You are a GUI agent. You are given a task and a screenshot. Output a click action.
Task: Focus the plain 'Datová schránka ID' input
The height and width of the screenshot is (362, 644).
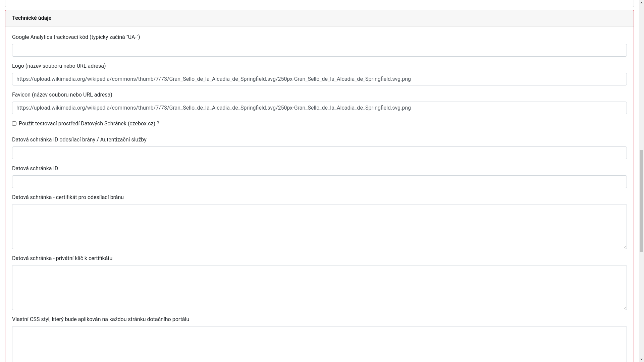click(x=319, y=182)
